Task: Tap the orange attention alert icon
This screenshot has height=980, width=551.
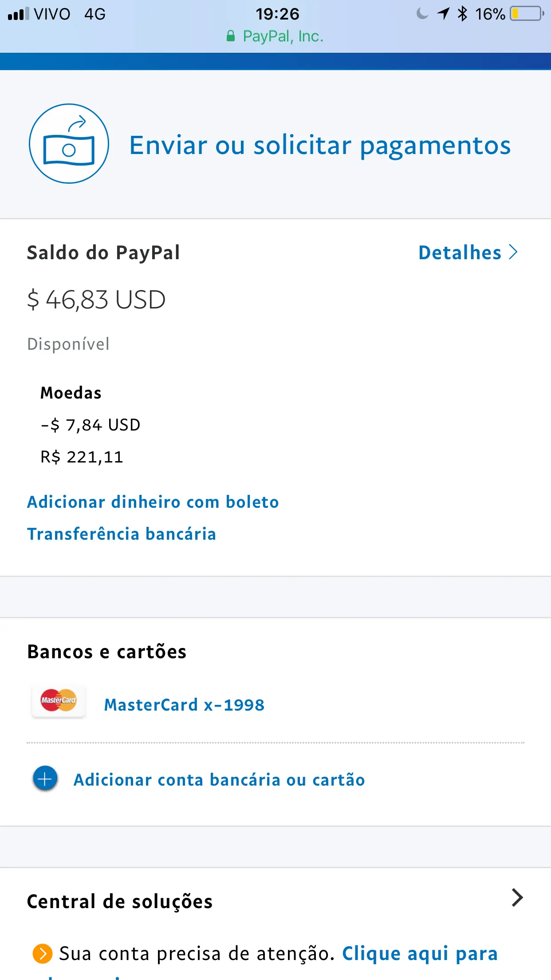Action: (x=43, y=953)
